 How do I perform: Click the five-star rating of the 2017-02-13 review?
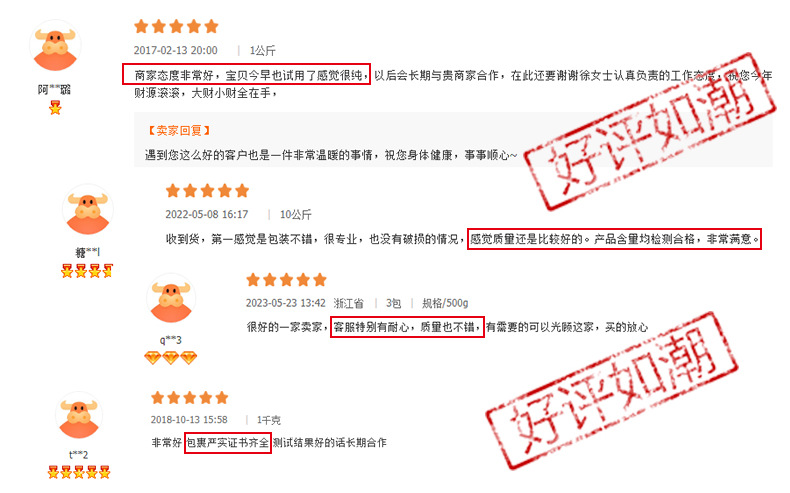coord(176,26)
